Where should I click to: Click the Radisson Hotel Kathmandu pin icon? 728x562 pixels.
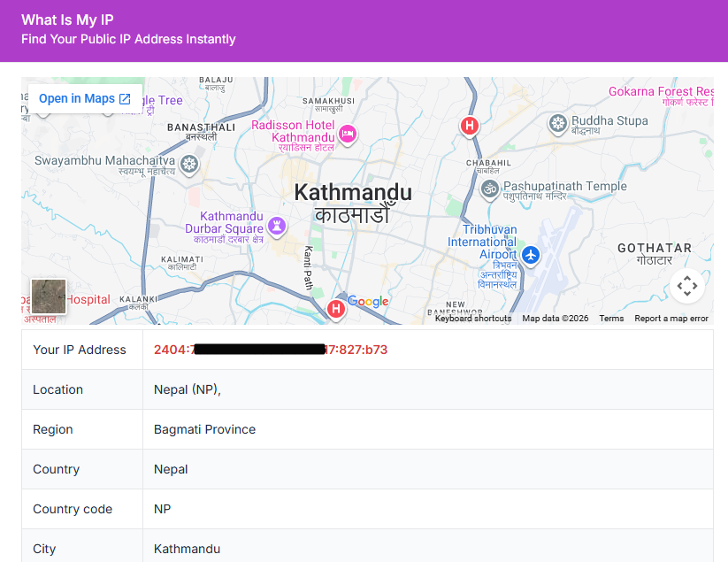[x=348, y=132]
